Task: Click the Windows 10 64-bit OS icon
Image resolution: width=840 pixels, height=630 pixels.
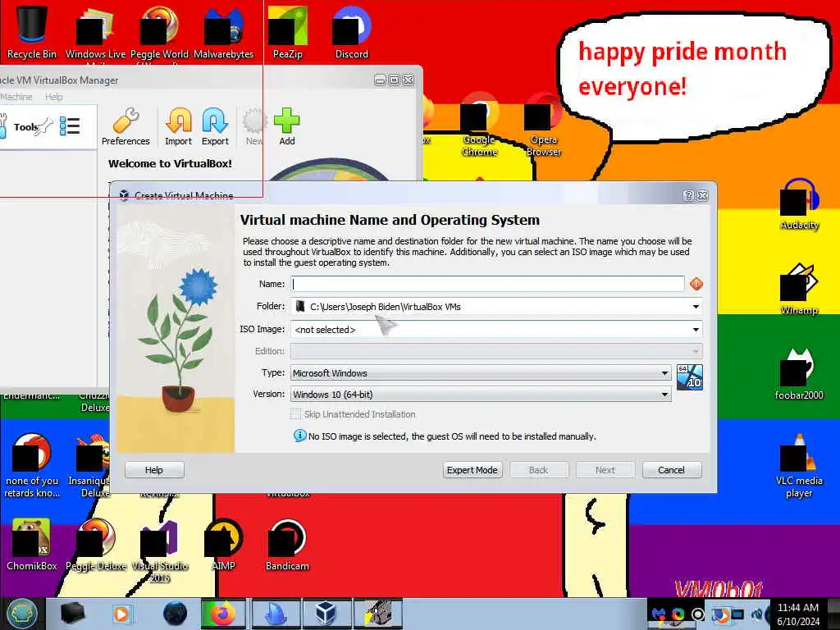Action: (x=689, y=377)
